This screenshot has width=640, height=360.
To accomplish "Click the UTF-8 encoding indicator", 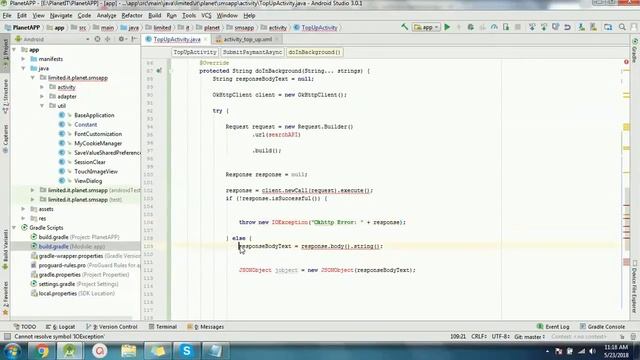I will click(500, 337).
